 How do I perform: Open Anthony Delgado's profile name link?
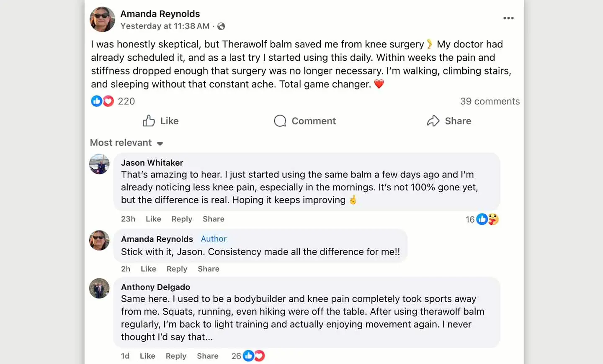tap(155, 287)
